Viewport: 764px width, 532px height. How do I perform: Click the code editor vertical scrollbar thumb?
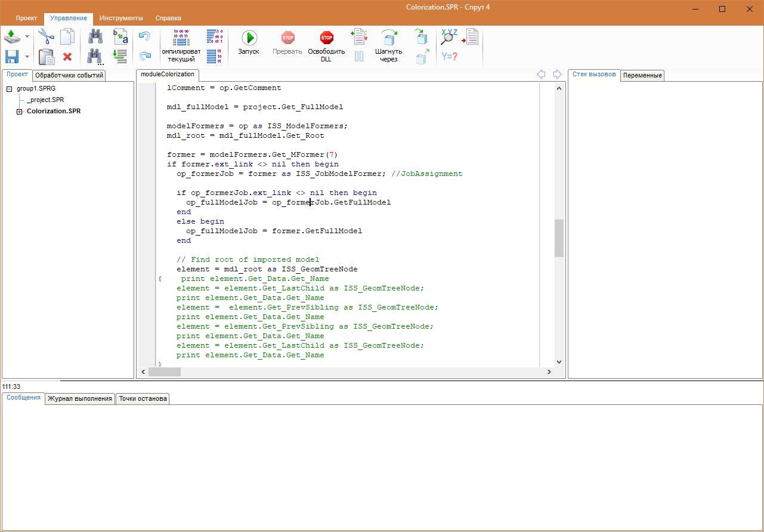click(559, 238)
